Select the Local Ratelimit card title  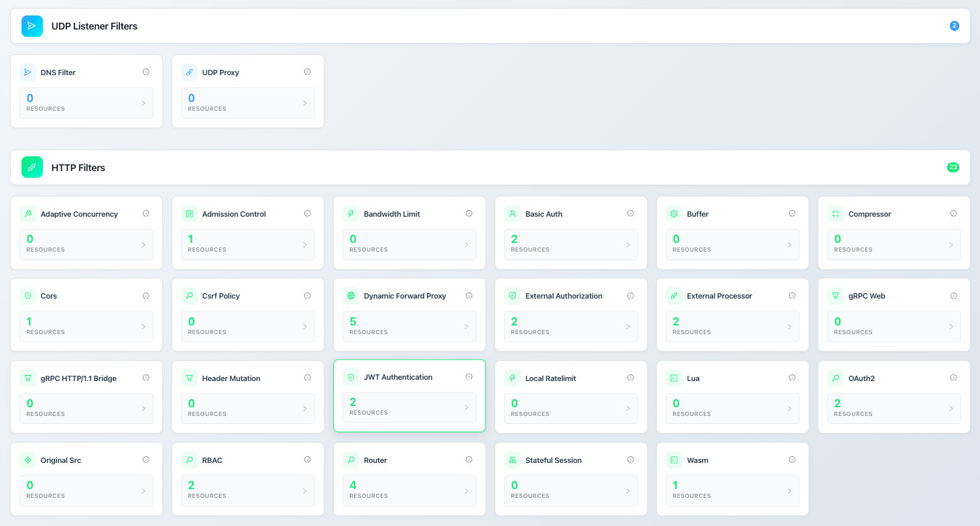click(550, 378)
